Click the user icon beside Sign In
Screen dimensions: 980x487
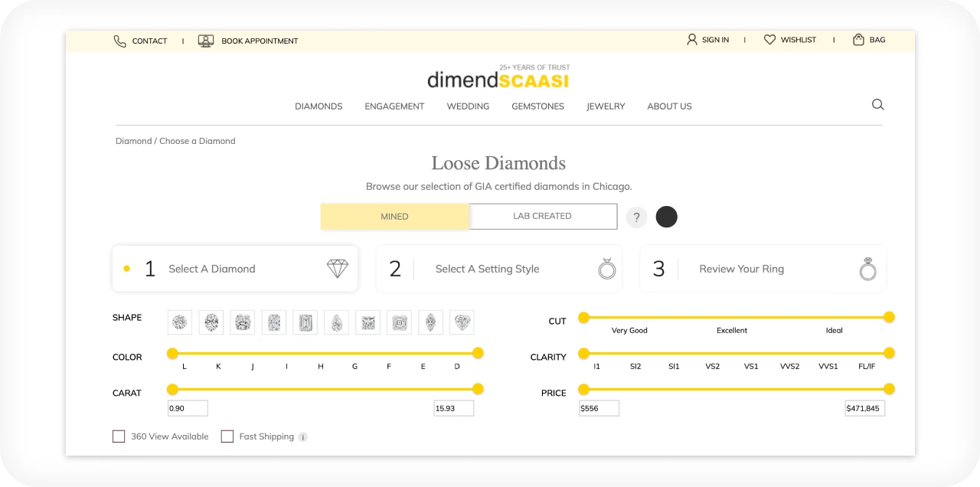692,39
